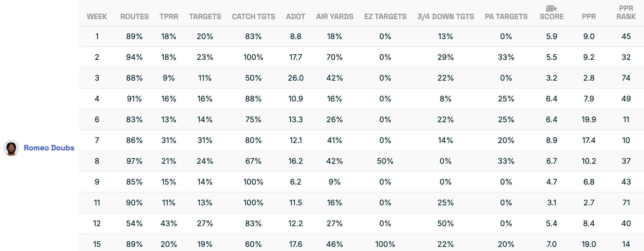Viewport: 644px width, 251px height.
Task: Select the week 1 row number
Action: [x=97, y=36]
